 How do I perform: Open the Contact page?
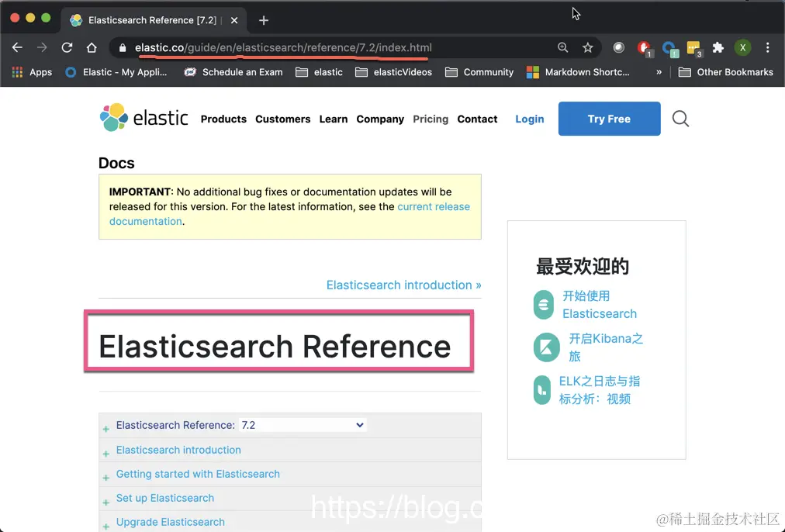click(477, 119)
